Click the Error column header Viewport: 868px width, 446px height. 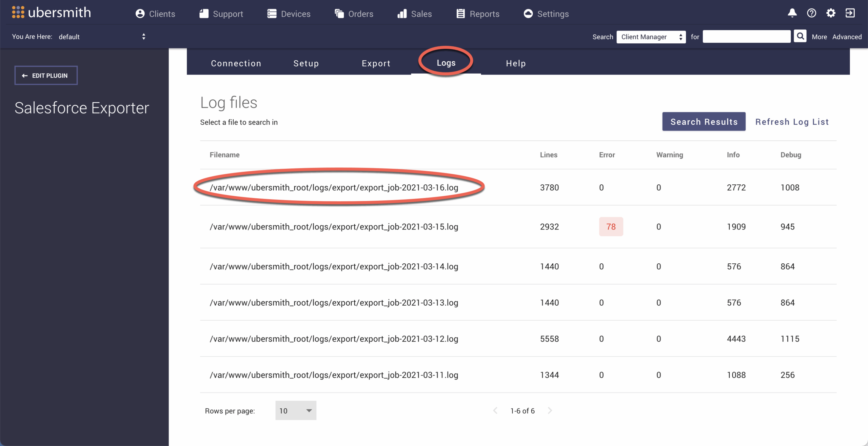tap(607, 155)
